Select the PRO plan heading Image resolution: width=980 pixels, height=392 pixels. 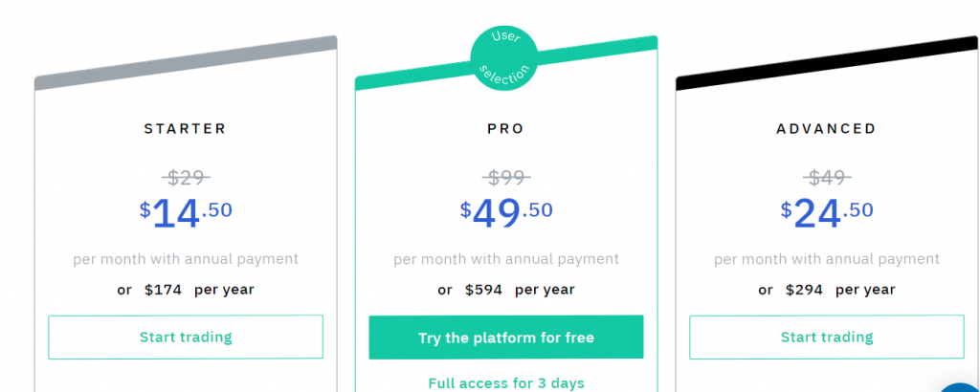(x=505, y=128)
